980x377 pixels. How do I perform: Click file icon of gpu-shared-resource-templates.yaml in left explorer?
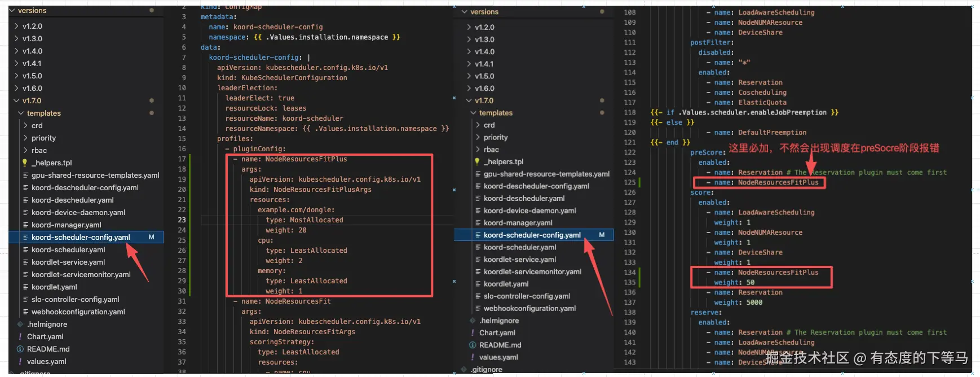[x=26, y=175]
